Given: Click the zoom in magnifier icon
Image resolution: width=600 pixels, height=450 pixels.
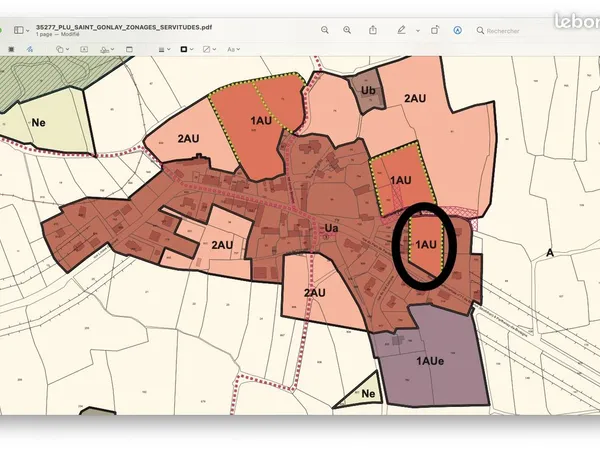Looking at the screenshot, I should (x=347, y=30).
